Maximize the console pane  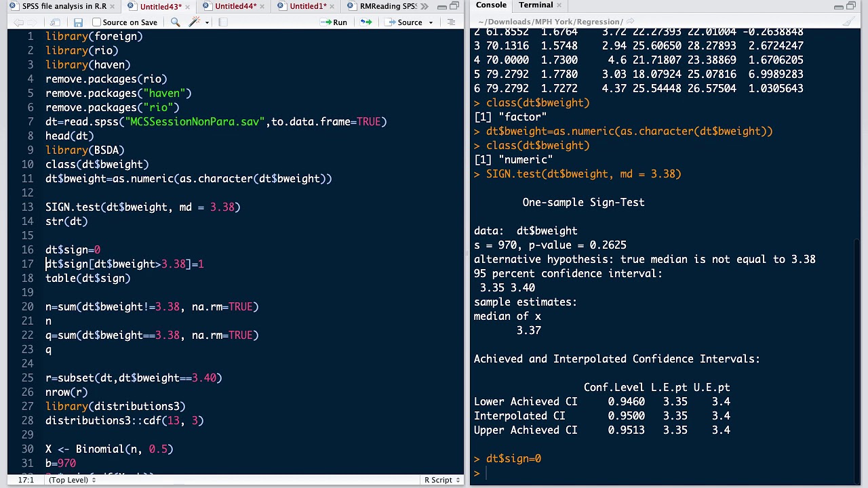[x=852, y=7]
